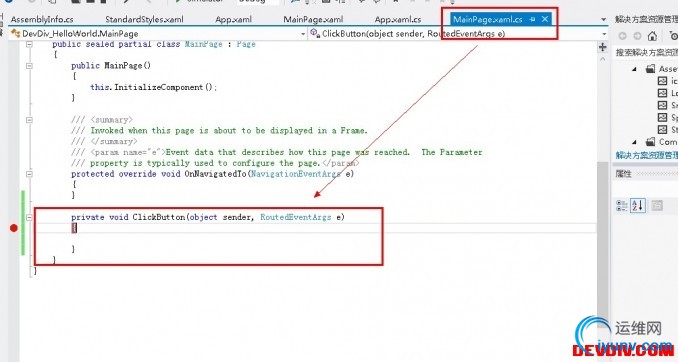The width and height of the screenshot is (678, 362).
Task: Click the image file icon of the 'Lo' item
Action: coord(662,93)
